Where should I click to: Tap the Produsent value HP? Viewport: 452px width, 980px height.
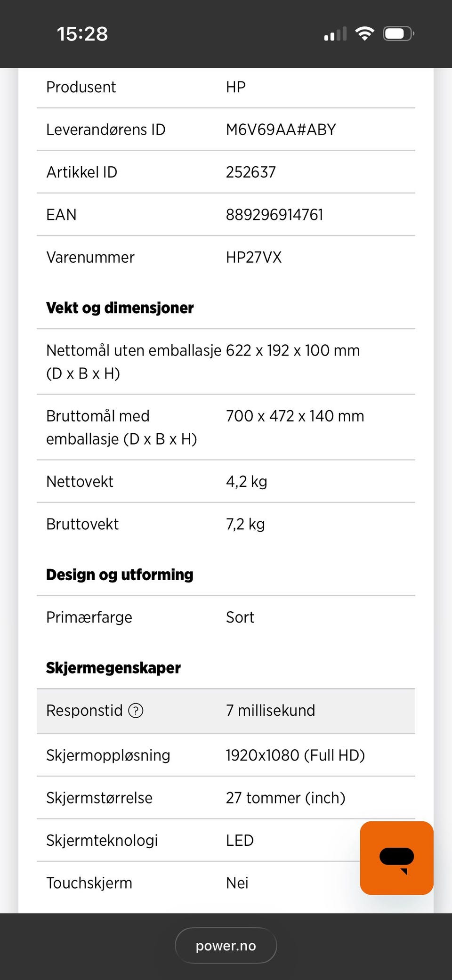[236, 87]
